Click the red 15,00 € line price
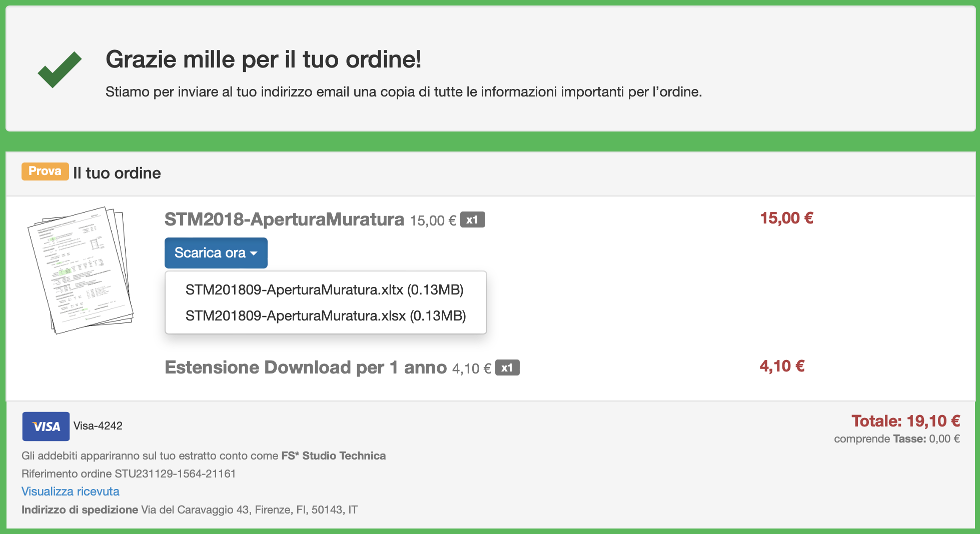 coord(787,218)
